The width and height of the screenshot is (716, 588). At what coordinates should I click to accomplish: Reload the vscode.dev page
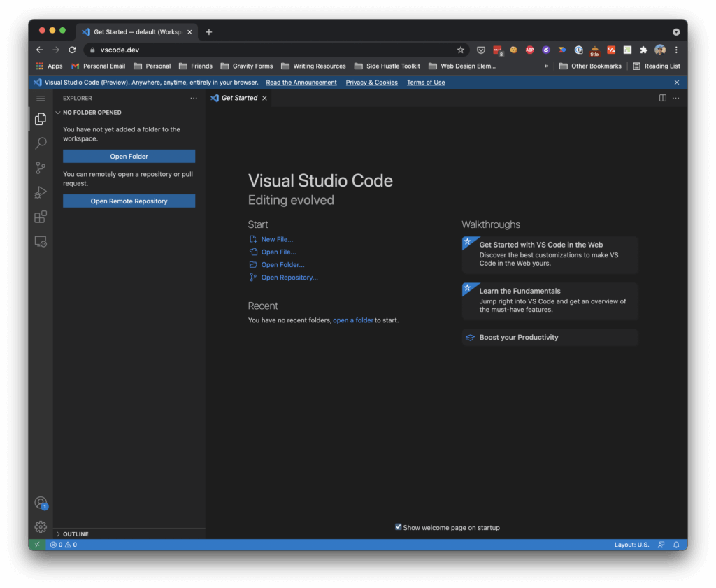(x=72, y=50)
